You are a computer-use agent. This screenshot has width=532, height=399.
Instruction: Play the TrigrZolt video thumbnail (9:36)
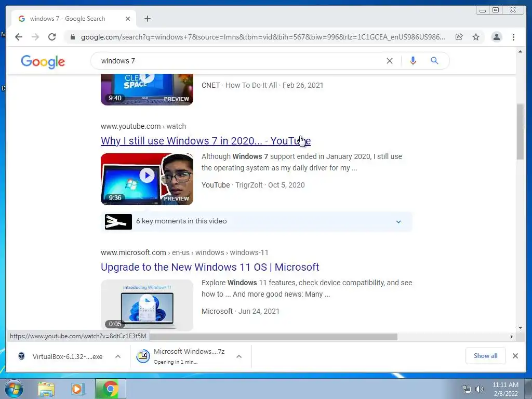pyautogui.click(x=147, y=179)
